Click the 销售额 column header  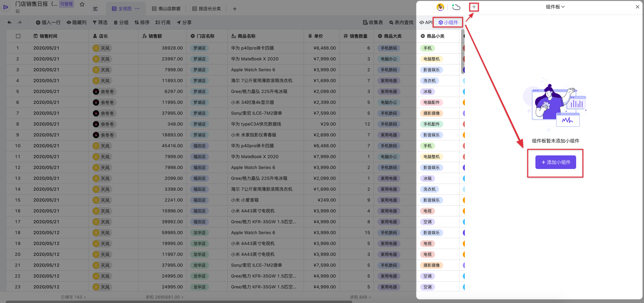[x=155, y=36]
